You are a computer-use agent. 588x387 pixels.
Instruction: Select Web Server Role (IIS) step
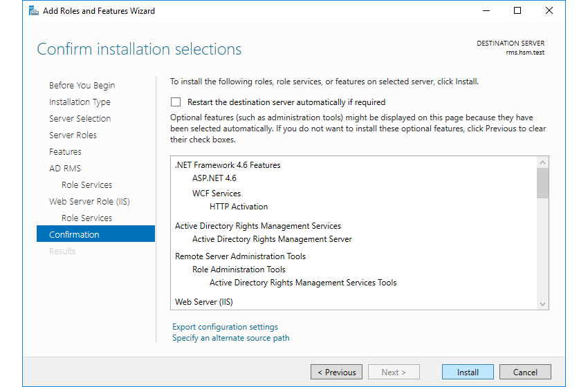coord(89,201)
